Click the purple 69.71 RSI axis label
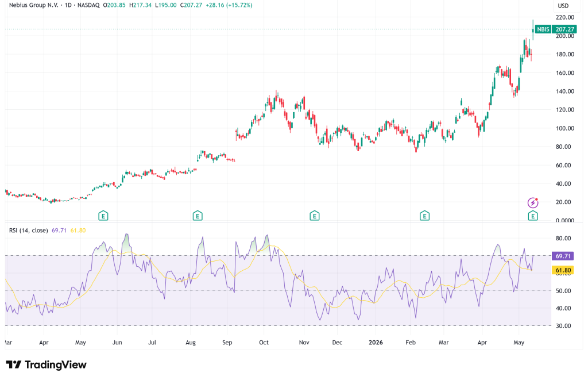This screenshot has width=588, height=380. (x=563, y=256)
